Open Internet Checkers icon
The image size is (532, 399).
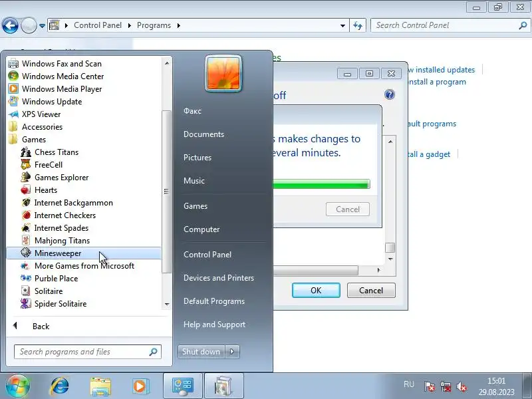coord(26,215)
